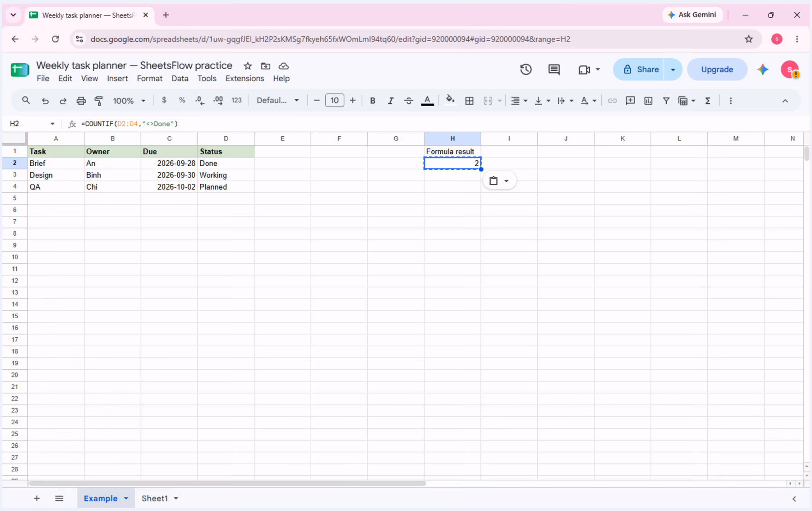Toggle italic formatting
This screenshot has width=812, height=511.
[391, 101]
